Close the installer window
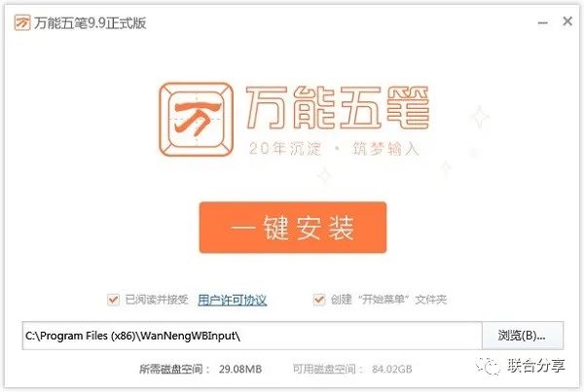 tap(567, 21)
